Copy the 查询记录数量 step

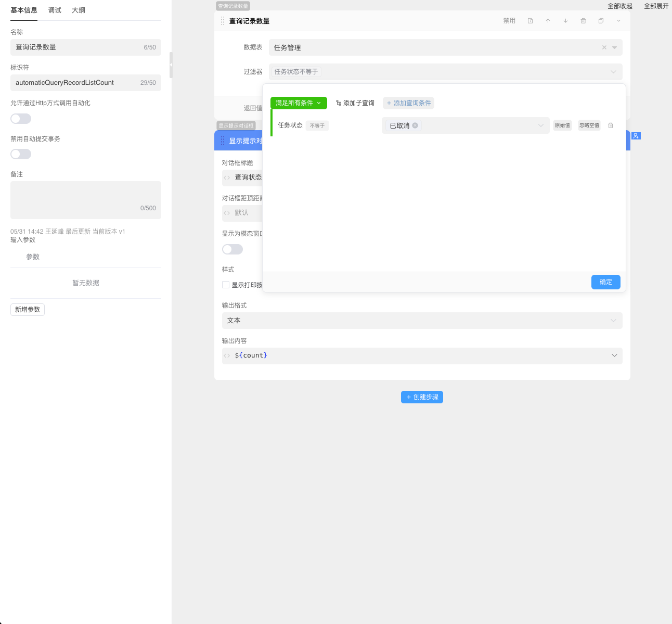click(x=601, y=21)
